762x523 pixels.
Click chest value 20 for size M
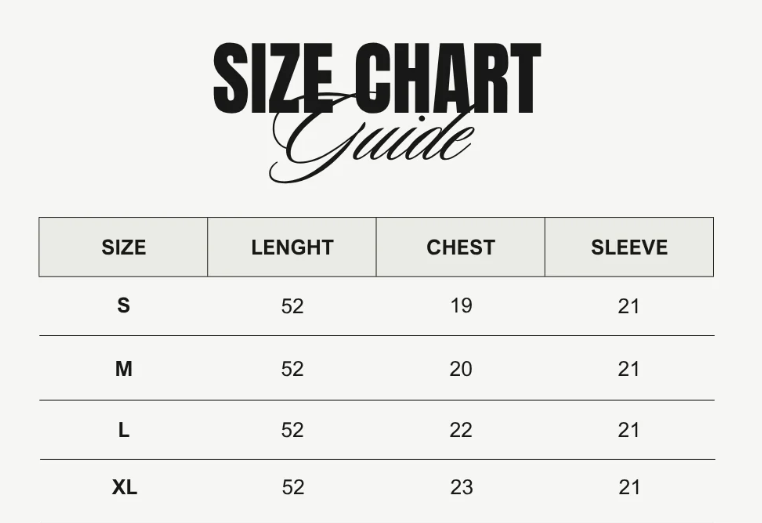pos(460,369)
